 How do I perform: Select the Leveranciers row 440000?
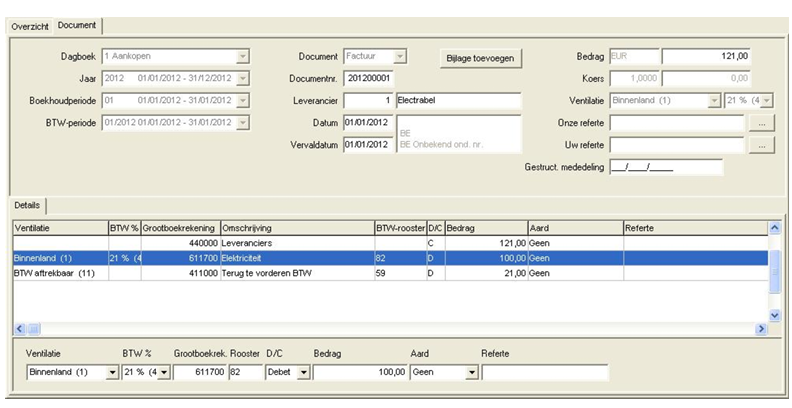390,243
